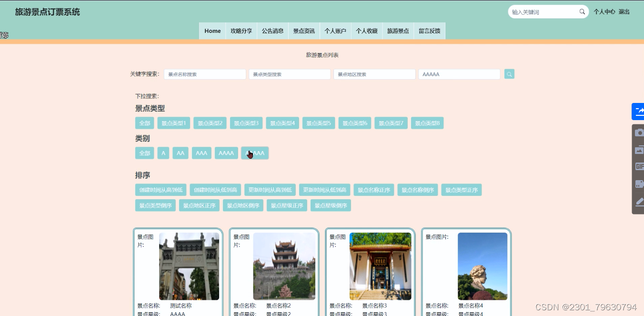Click the 测试名称 attraction name text
644x316 pixels.
(181, 306)
